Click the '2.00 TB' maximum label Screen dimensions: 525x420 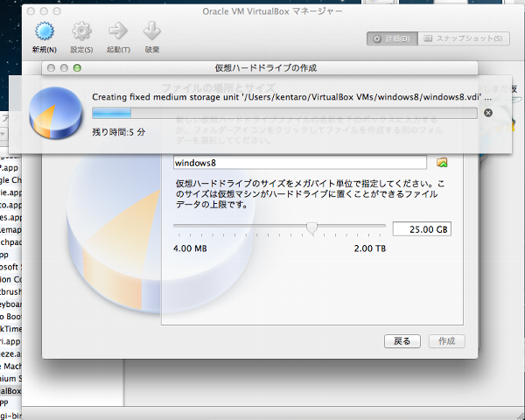coord(370,248)
